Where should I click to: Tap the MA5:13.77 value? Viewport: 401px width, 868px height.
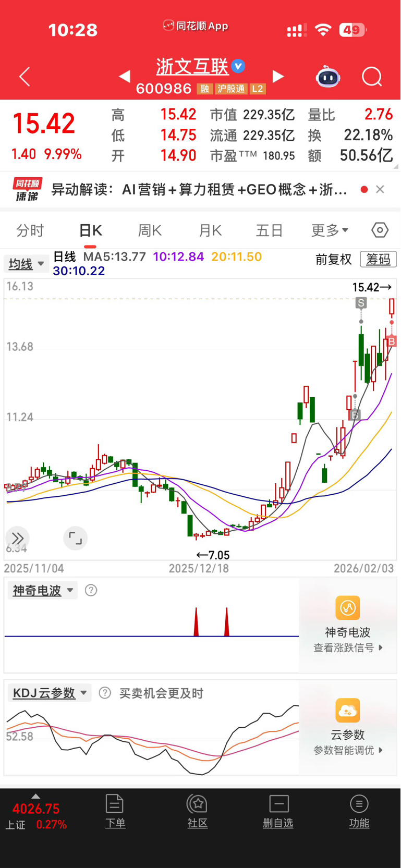click(x=115, y=256)
